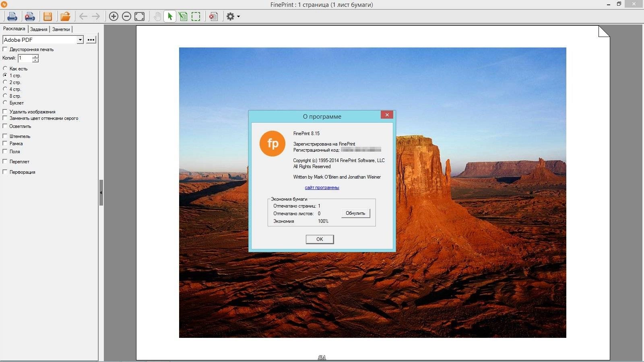The height and width of the screenshot is (362, 644).
Task: Enable the Переплет checkbox
Action: [x=5, y=161]
